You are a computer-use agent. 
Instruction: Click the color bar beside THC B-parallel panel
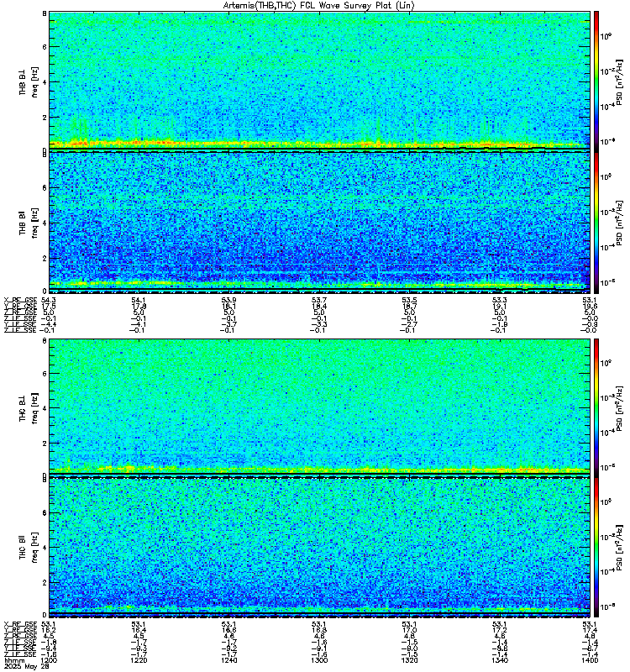pyautogui.click(x=596, y=547)
